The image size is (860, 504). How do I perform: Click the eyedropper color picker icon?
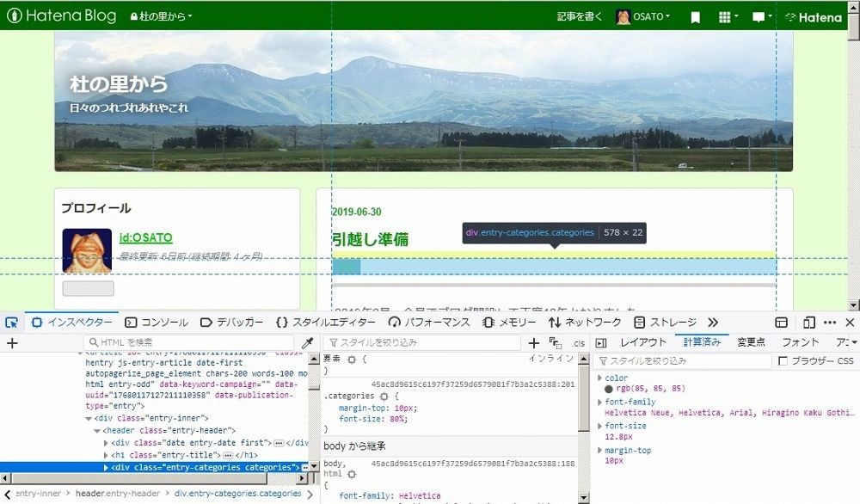pos(307,341)
